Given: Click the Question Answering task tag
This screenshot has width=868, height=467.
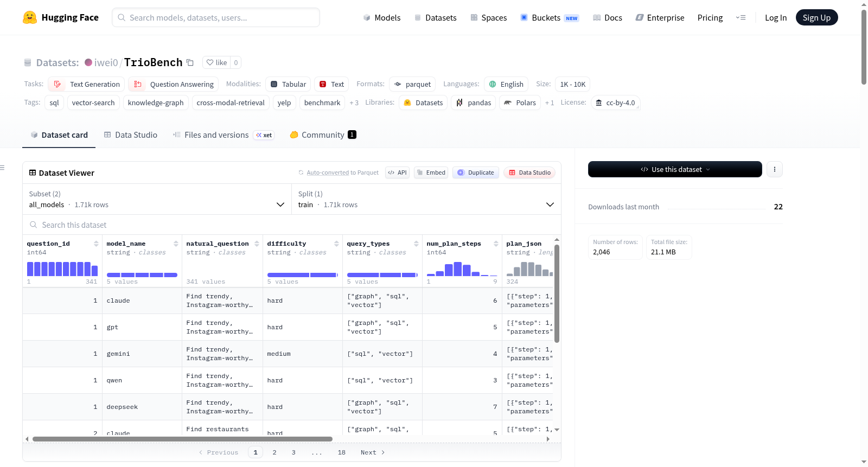Looking at the screenshot, I should point(173,84).
